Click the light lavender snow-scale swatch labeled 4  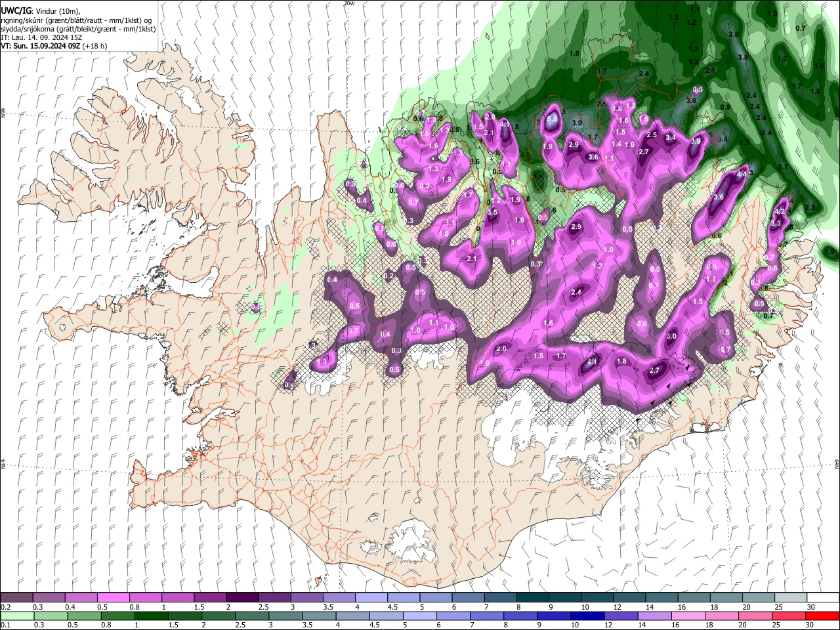[371, 598]
